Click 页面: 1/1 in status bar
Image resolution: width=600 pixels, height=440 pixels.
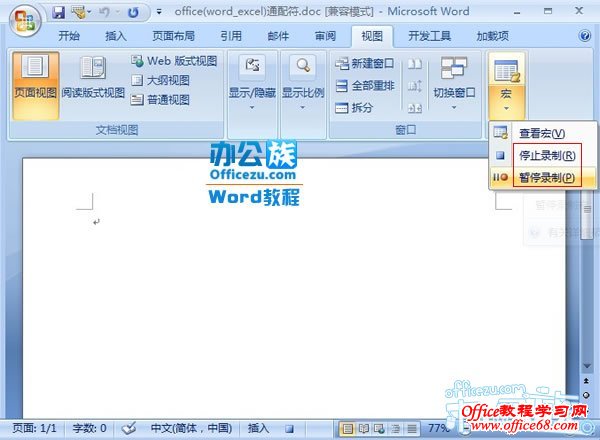[34, 428]
